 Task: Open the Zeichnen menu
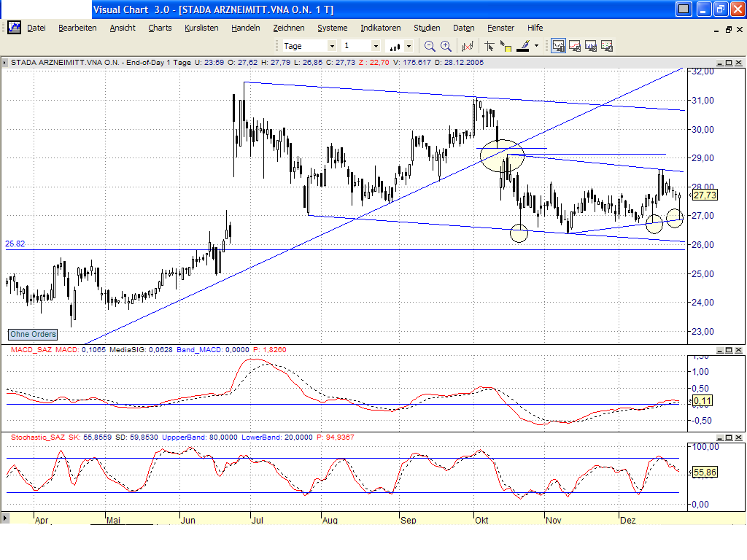[x=289, y=28]
